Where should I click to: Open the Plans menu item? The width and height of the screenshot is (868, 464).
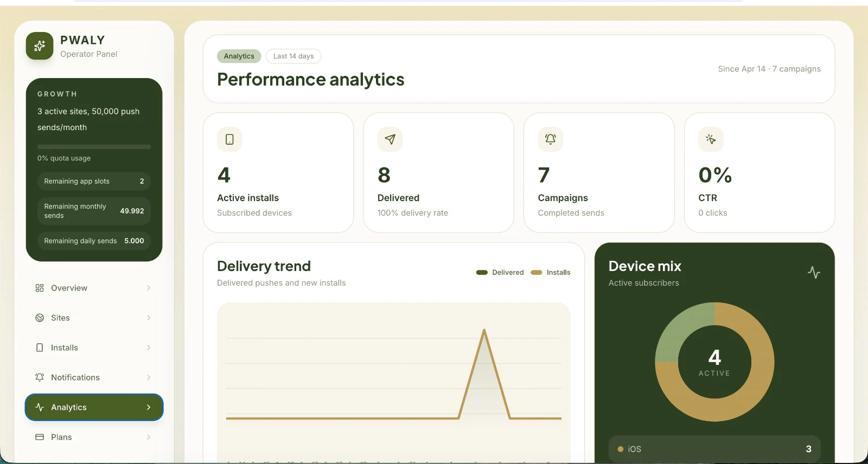pos(94,437)
